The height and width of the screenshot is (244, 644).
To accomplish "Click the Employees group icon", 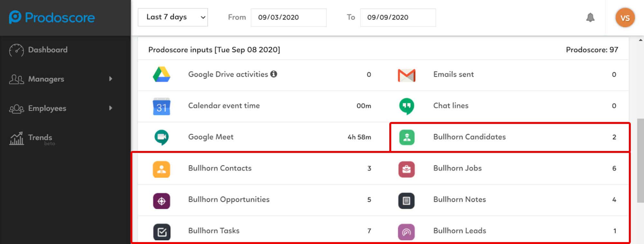I will (x=16, y=109).
